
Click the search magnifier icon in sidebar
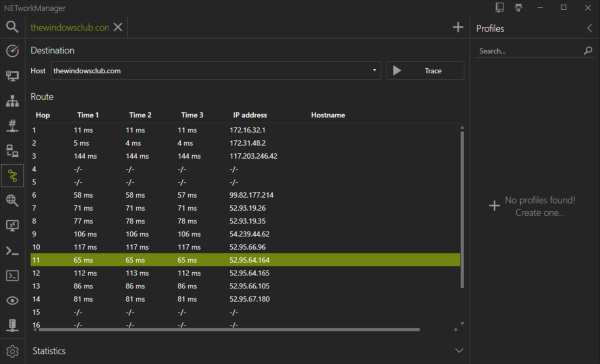pyautogui.click(x=12, y=27)
